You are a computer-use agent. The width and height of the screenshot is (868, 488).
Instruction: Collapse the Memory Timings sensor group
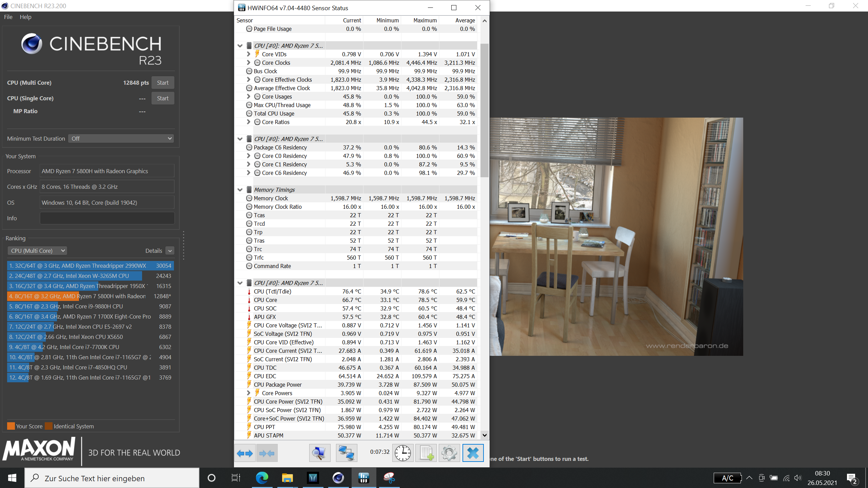[x=240, y=190]
